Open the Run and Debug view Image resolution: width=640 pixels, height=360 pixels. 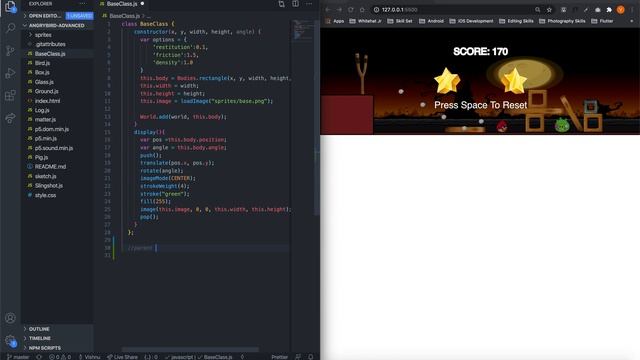(x=10, y=73)
